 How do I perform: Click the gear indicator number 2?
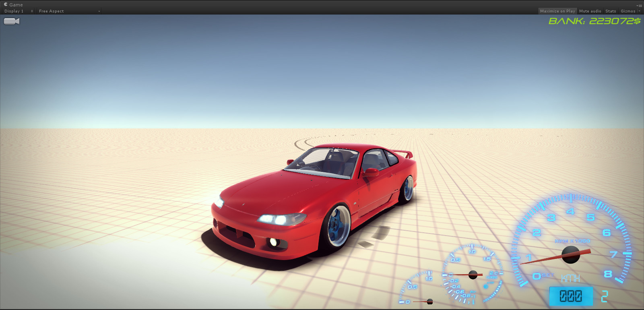(605, 297)
